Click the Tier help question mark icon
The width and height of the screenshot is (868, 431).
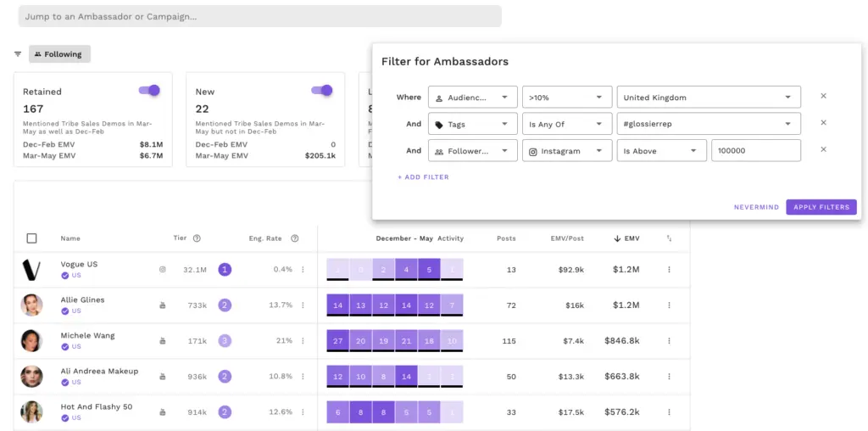pyautogui.click(x=197, y=238)
